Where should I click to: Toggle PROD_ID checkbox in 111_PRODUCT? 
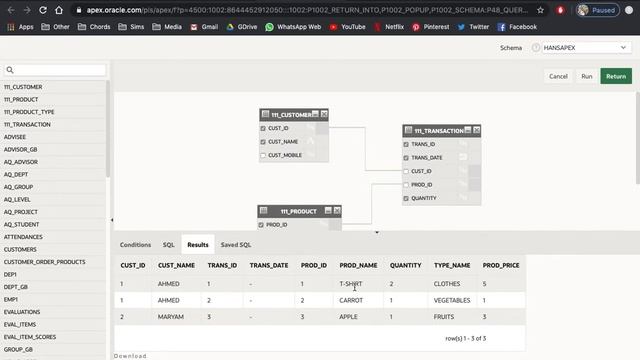pyautogui.click(x=261, y=224)
